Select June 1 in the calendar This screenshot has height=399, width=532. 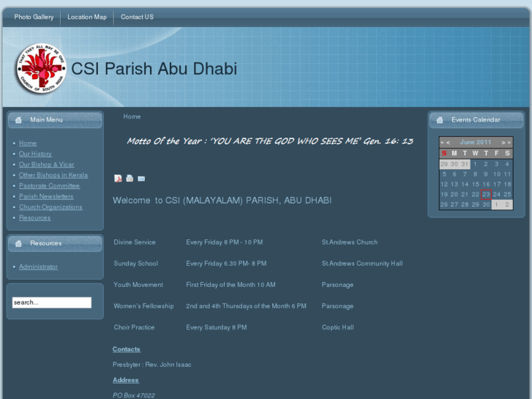(475, 164)
